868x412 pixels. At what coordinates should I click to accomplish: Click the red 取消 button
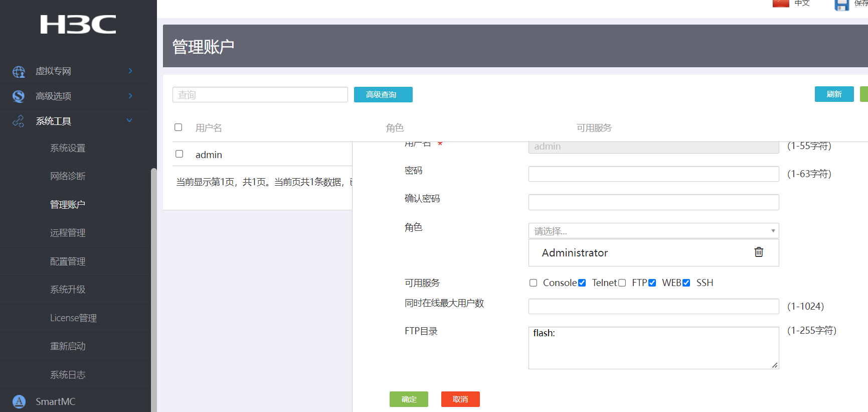[x=460, y=399]
